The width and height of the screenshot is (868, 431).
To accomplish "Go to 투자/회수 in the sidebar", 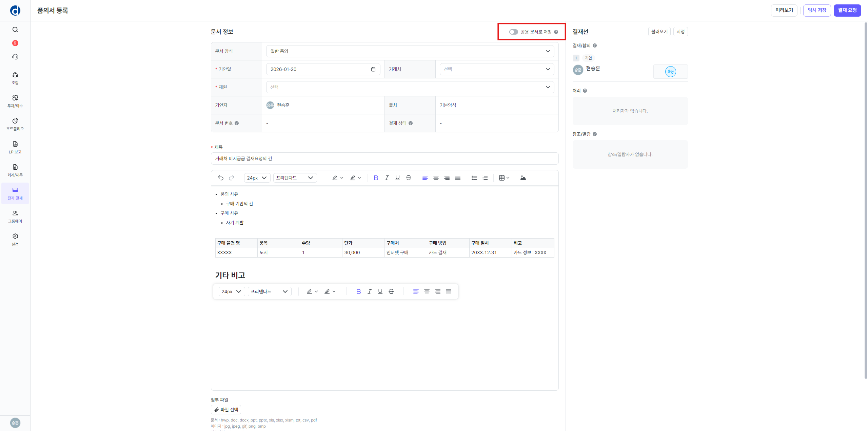I will tap(15, 101).
